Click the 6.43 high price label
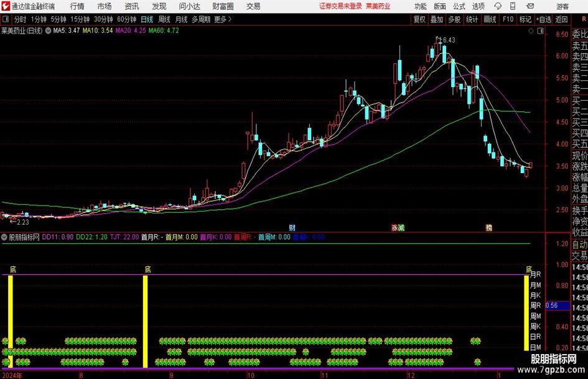588x379 pixels. [449, 40]
